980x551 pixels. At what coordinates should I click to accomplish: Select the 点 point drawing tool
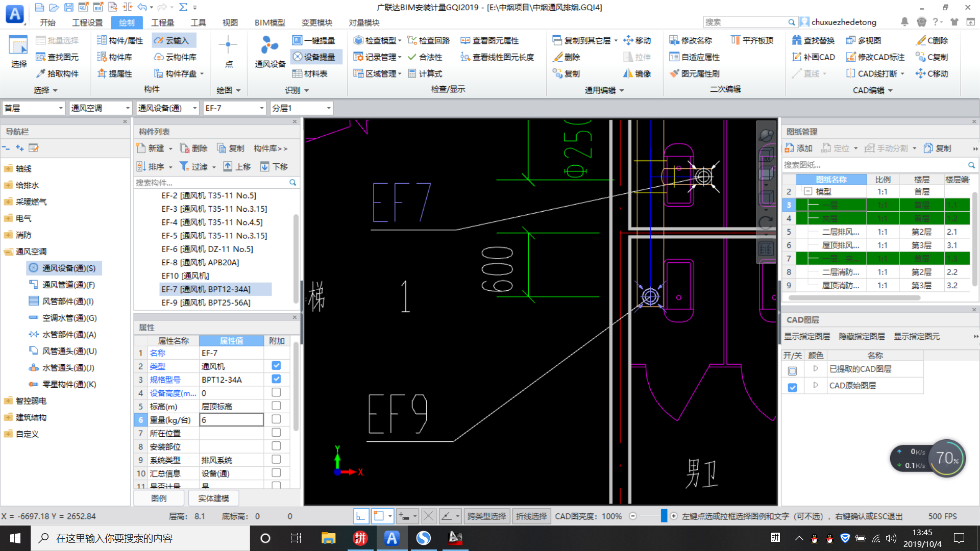[228, 51]
